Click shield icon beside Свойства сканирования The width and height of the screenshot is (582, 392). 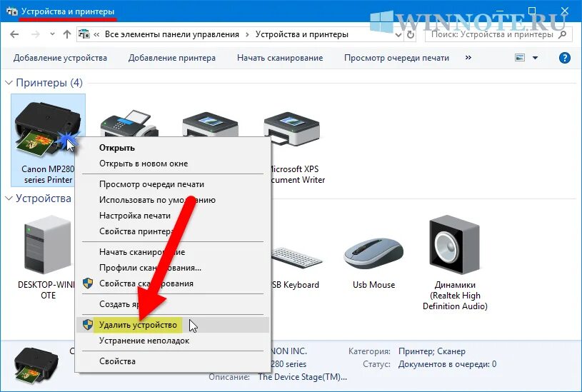[x=88, y=283]
